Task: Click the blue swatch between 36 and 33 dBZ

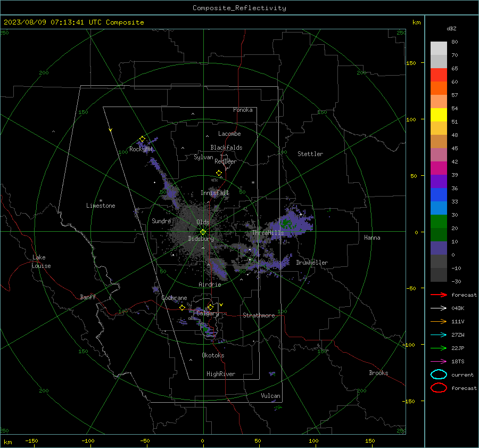Action: [x=439, y=195]
